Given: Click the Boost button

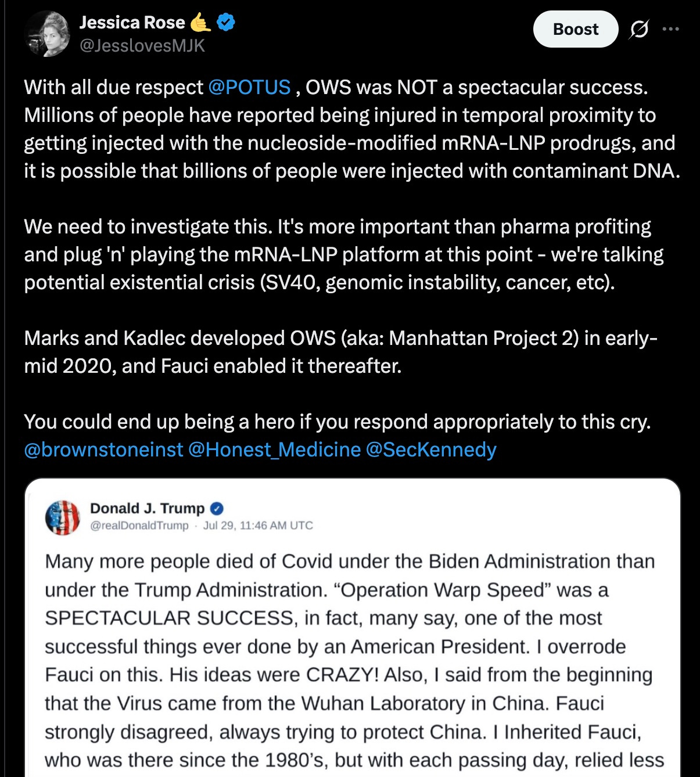Looking at the screenshot, I should click(576, 29).
